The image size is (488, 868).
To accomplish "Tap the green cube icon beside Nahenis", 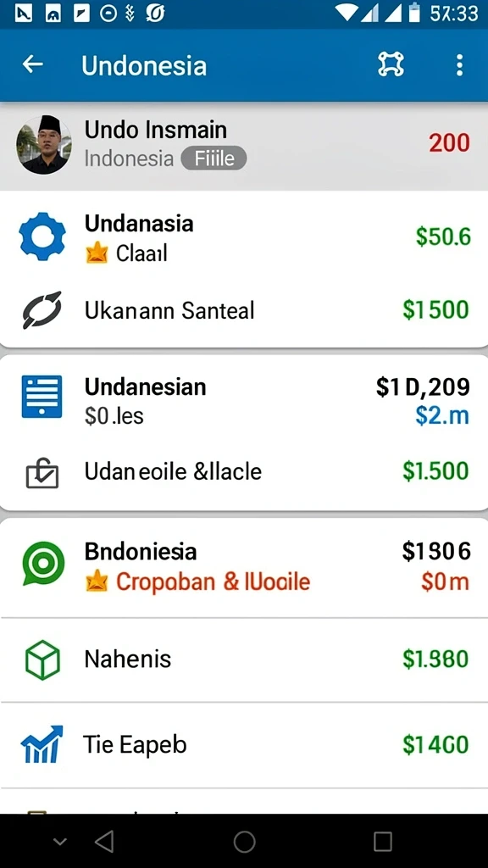I will coord(42,659).
